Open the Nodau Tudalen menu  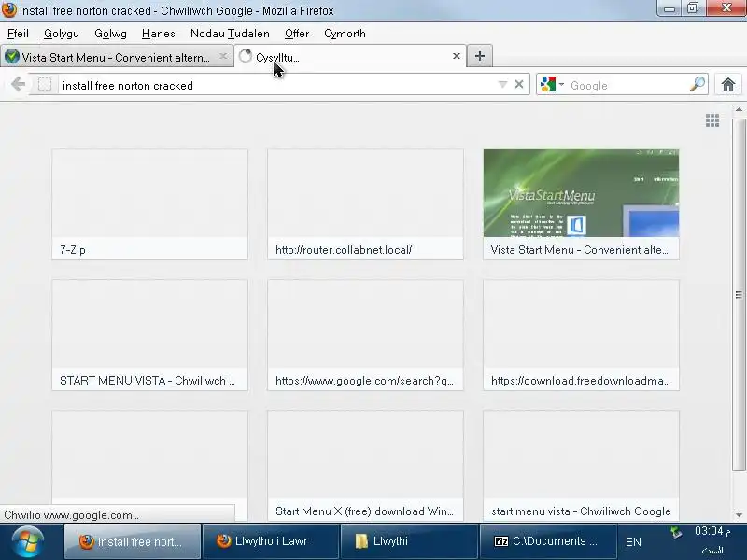tap(230, 34)
